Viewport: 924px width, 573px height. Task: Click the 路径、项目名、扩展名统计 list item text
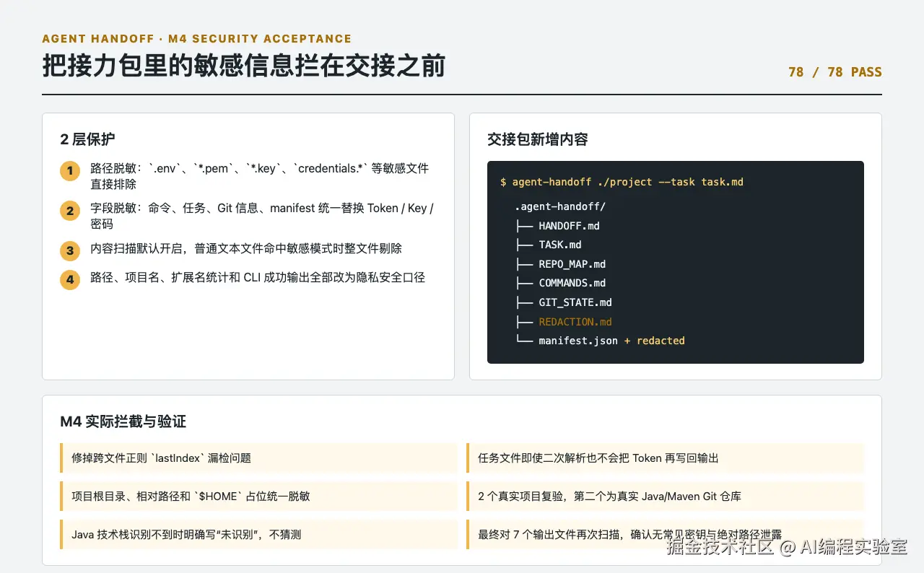tap(258, 277)
